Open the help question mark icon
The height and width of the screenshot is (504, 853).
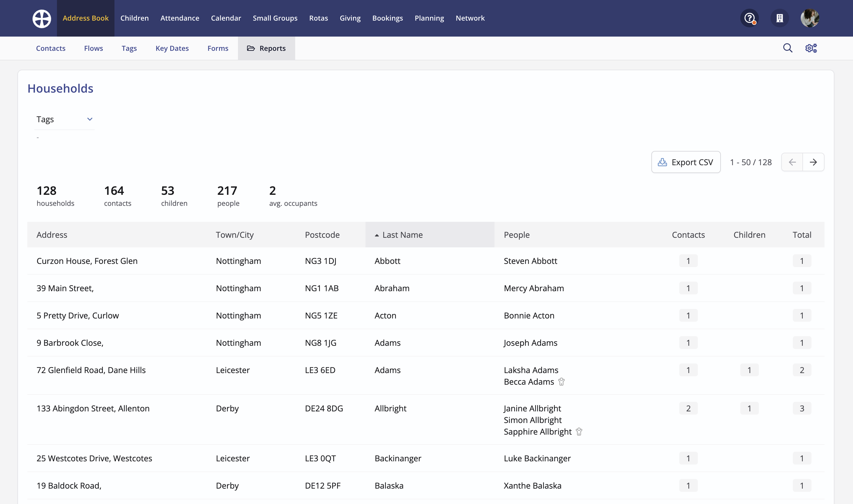tap(749, 18)
